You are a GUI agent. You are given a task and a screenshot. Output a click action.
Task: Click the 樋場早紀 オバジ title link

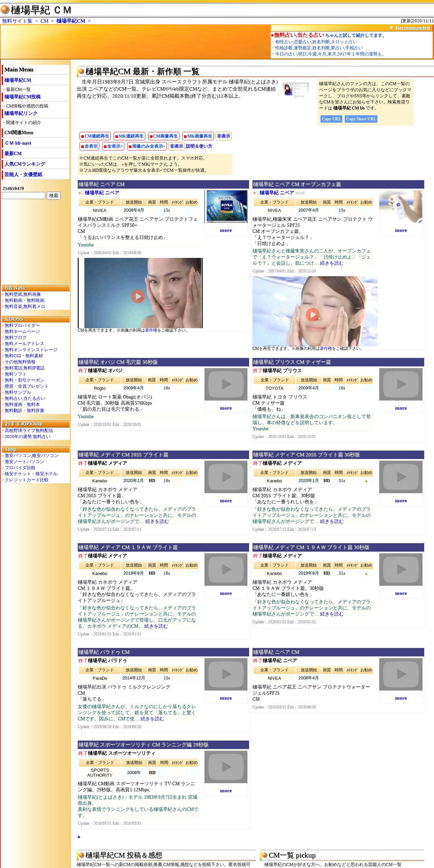click(x=105, y=371)
